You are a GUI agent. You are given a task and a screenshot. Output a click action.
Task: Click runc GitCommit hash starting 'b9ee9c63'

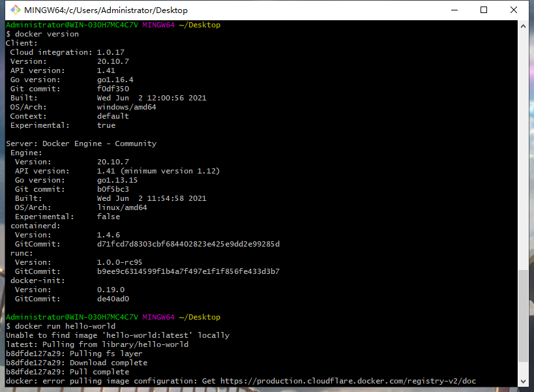(188, 271)
